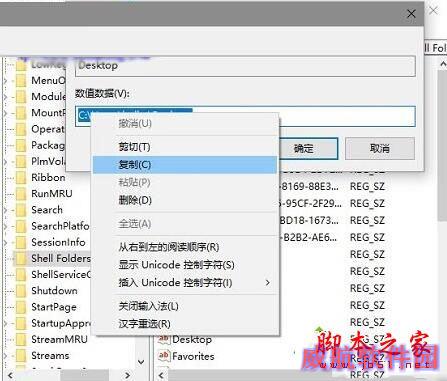Click the Favorites string value icon
The image size is (447, 381).
pyautogui.click(x=164, y=356)
